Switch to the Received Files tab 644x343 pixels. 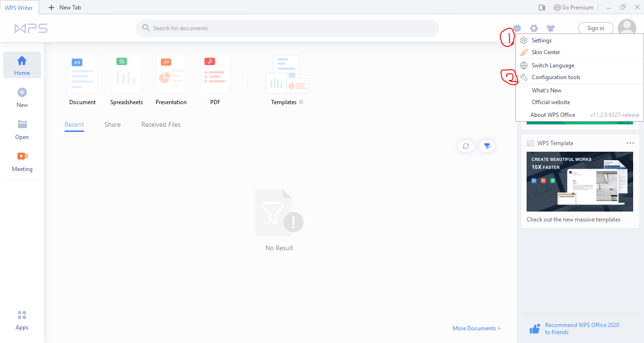click(161, 125)
